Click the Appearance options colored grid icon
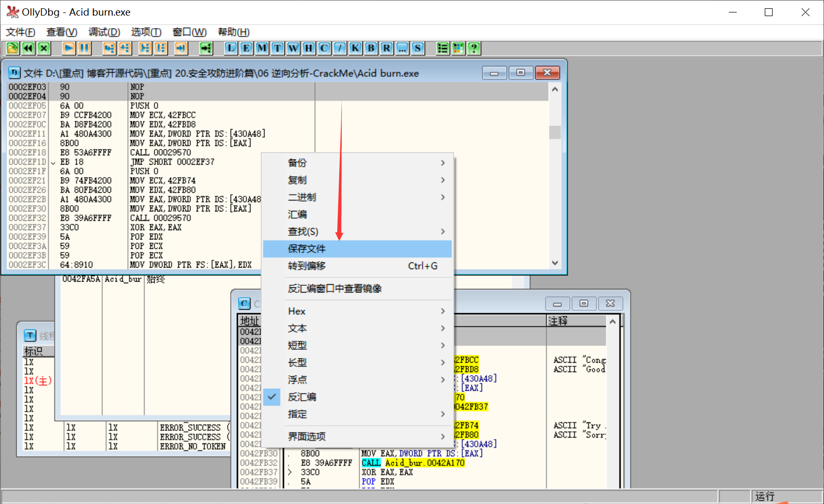Image resolution: width=824 pixels, height=504 pixels. click(x=458, y=48)
